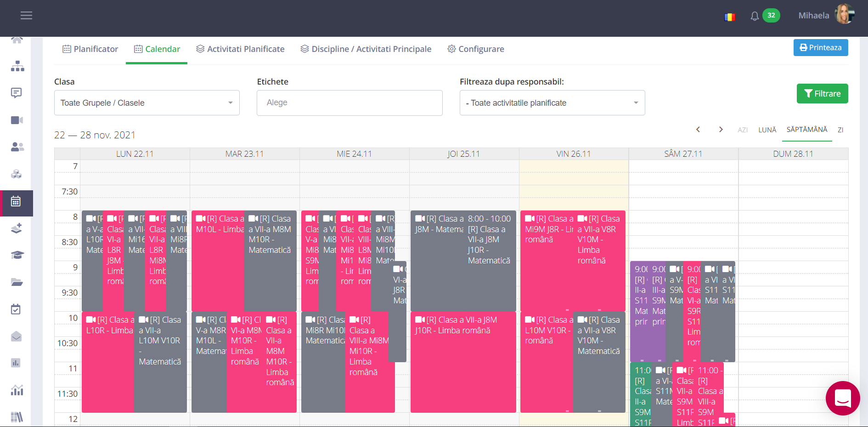Click DUM 28.11 day header

pyautogui.click(x=793, y=154)
